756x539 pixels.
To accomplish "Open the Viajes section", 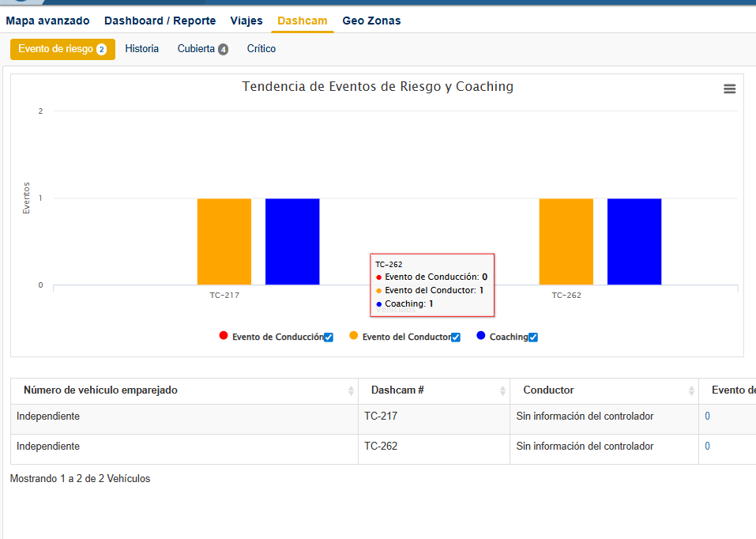I will 246,21.
